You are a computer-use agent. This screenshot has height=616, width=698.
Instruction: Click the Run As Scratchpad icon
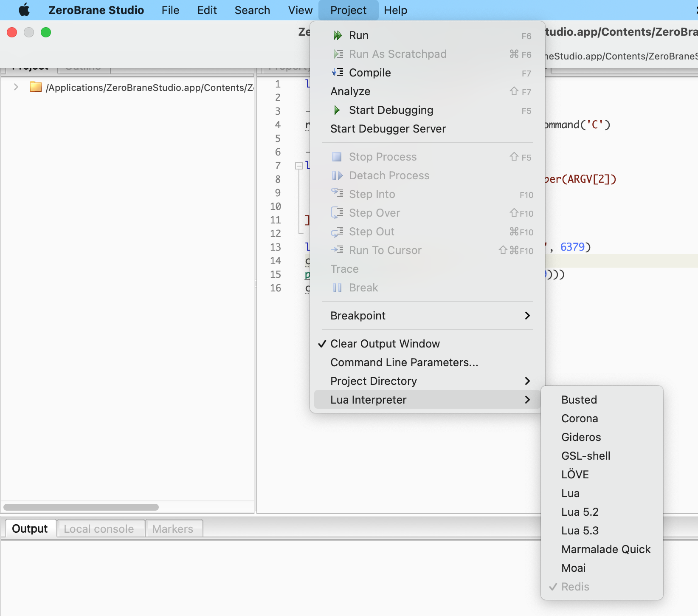[338, 54]
